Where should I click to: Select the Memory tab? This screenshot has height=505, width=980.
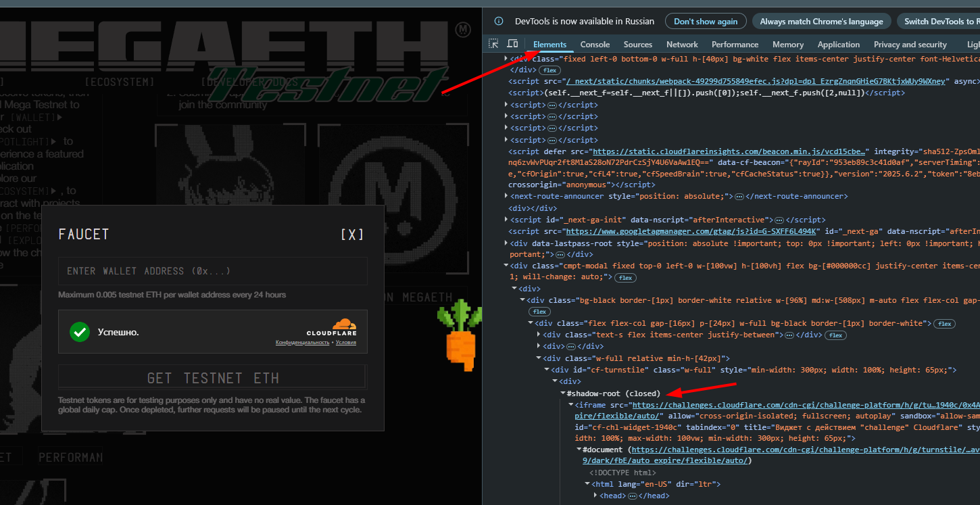coord(788,44)
